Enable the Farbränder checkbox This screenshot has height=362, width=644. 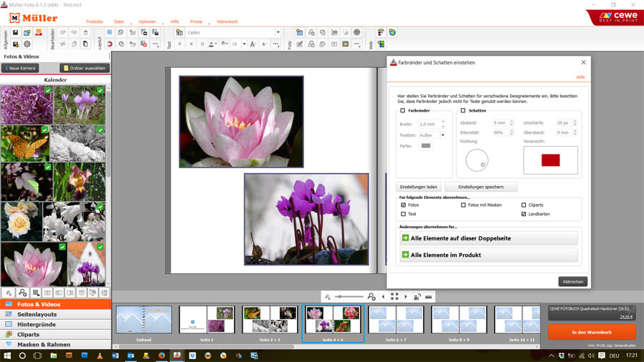[403, 111]
